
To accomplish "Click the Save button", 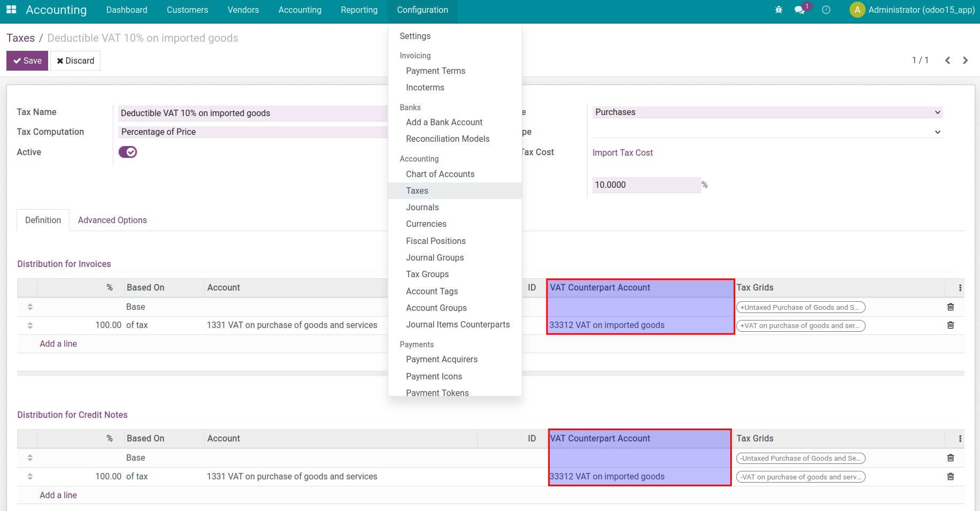I will 27,60.
